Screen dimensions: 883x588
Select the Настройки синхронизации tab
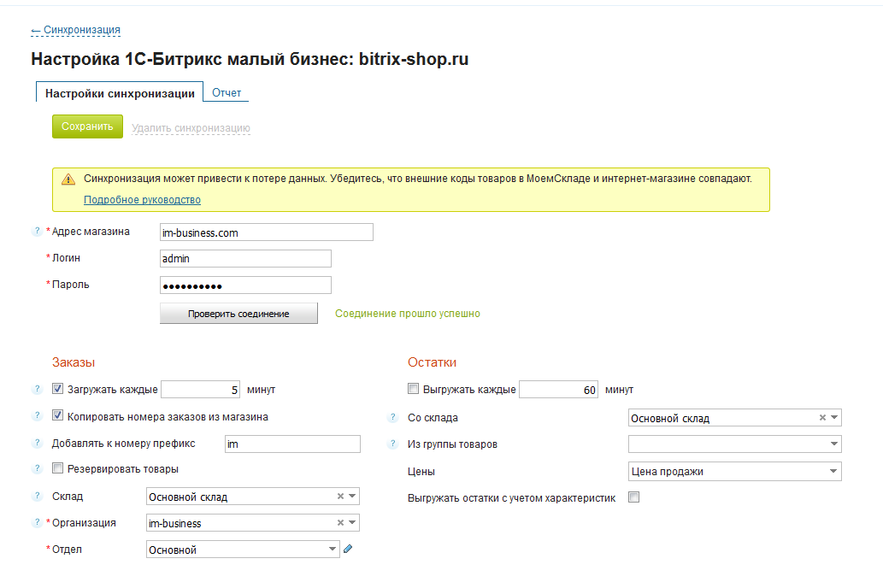(120, 93)
